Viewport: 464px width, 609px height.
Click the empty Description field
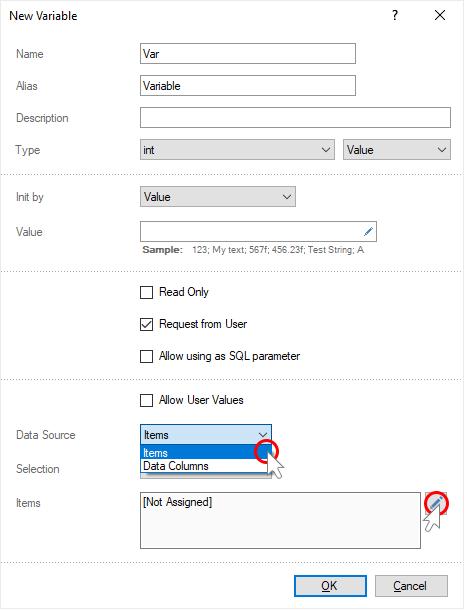pos(295,118)
